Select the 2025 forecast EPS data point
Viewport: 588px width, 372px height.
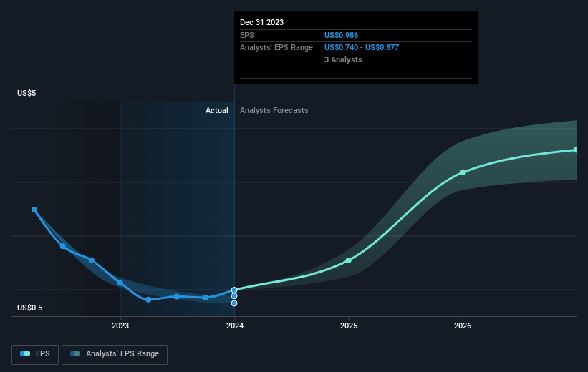click(349, 260)
